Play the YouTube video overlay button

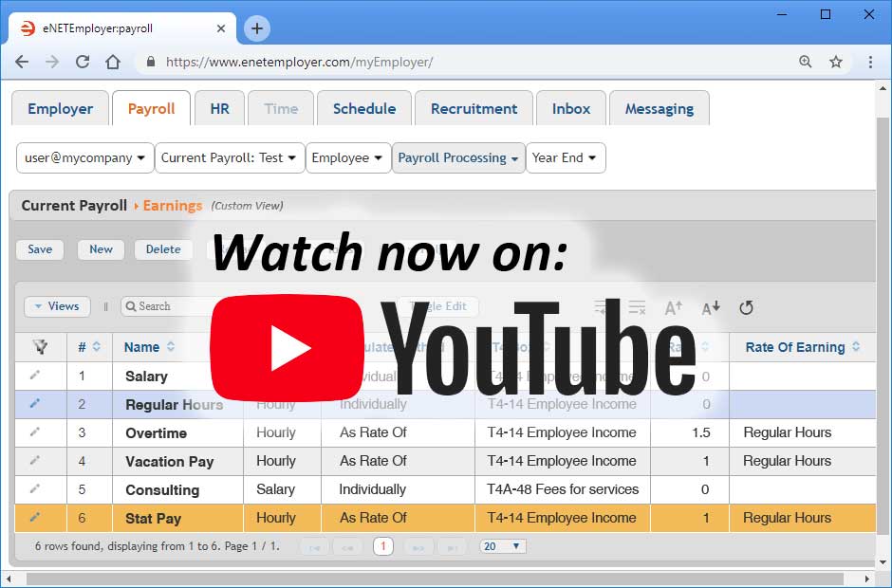coord(287,348)
